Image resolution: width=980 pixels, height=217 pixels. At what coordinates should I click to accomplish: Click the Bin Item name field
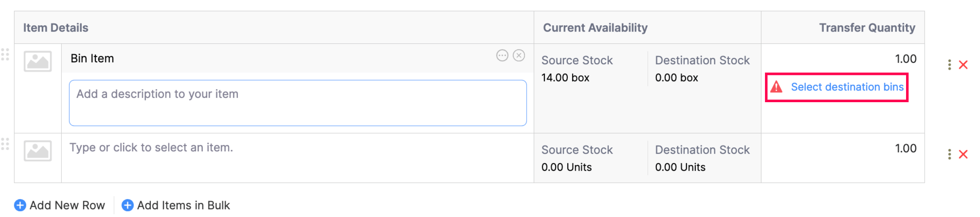(277, 58)
